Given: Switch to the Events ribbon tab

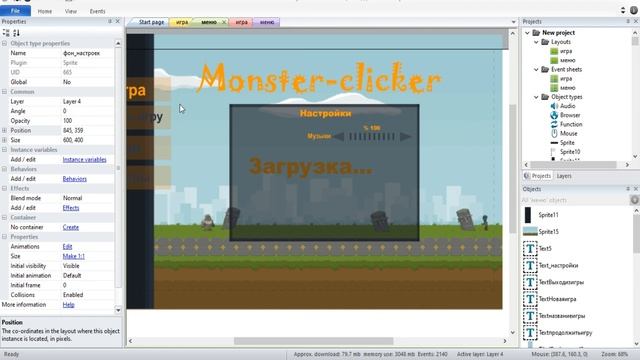Looking at the screenshot, I should 97,11.
